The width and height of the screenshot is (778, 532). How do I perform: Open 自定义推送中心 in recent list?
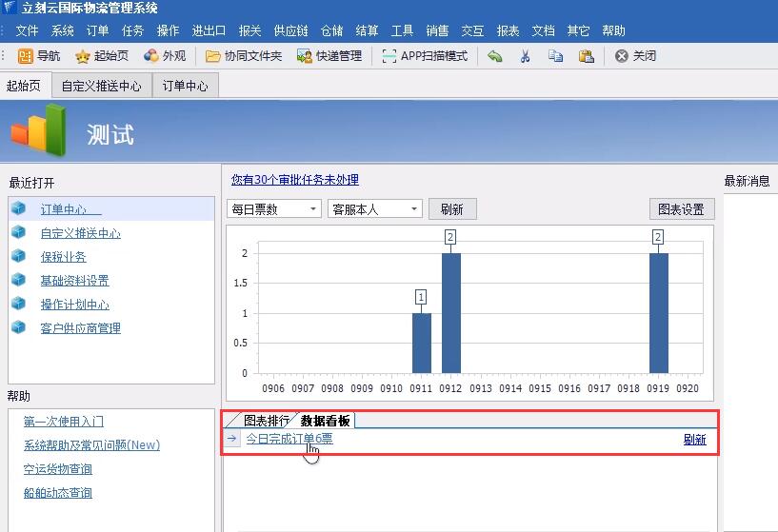(x=80, y=233)
